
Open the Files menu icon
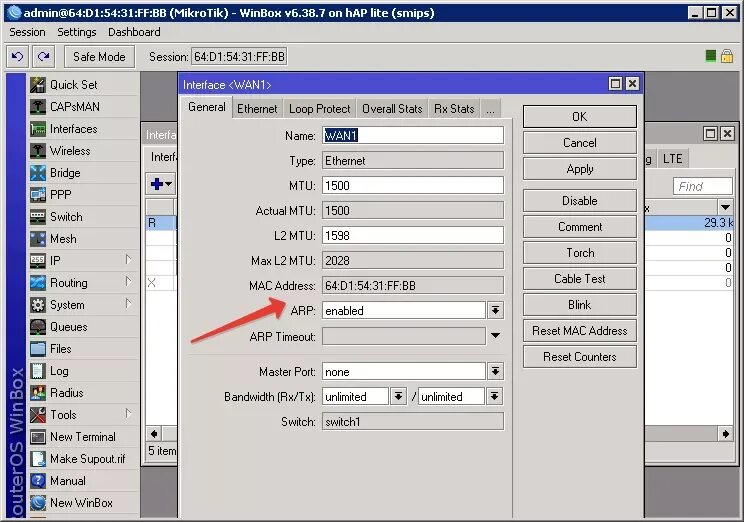tap(38, 349)
